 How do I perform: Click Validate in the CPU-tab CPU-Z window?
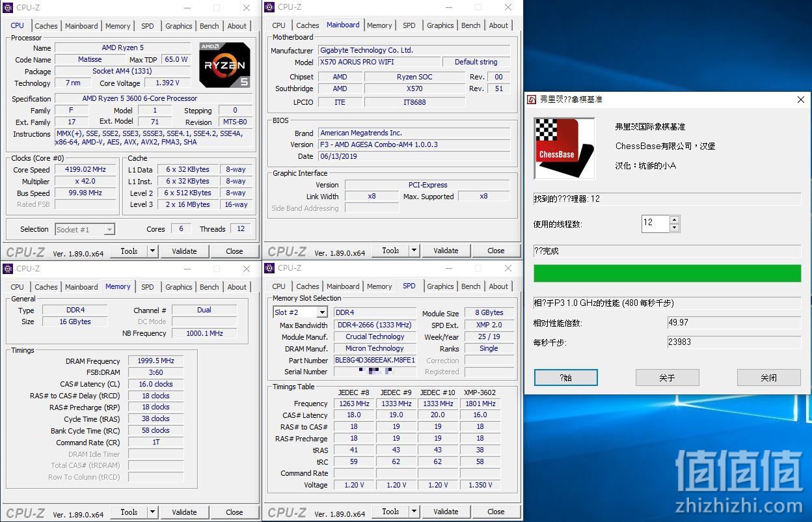[184, 251]
